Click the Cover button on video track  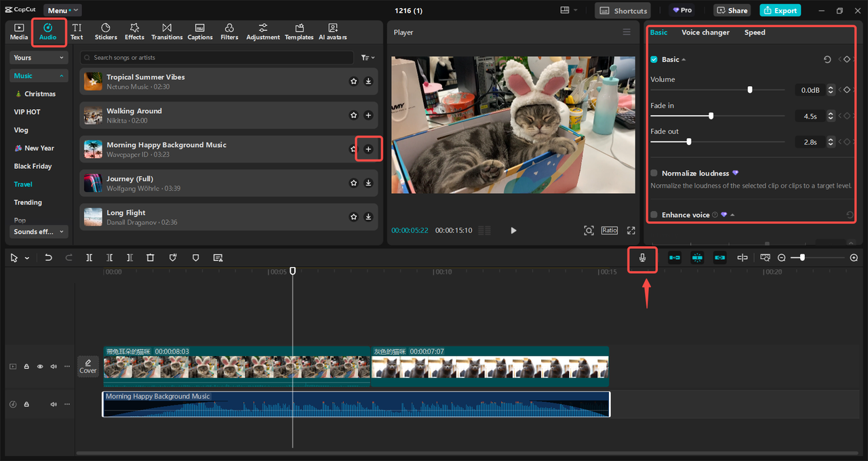pos(88,367)
